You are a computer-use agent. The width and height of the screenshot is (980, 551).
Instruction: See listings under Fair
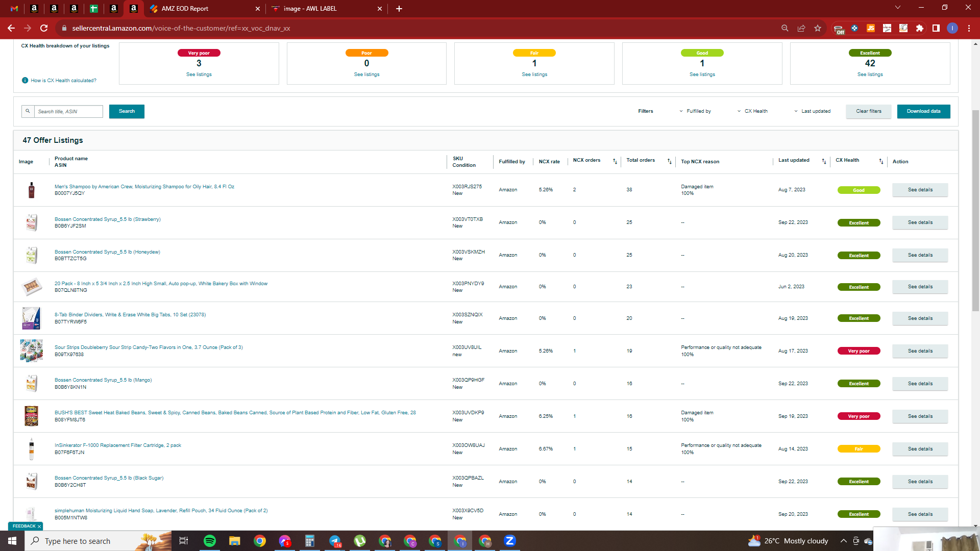pos(534,74)
